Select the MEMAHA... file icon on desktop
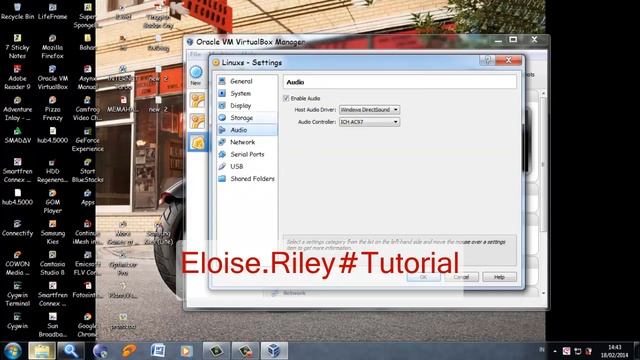 point(123,105)
